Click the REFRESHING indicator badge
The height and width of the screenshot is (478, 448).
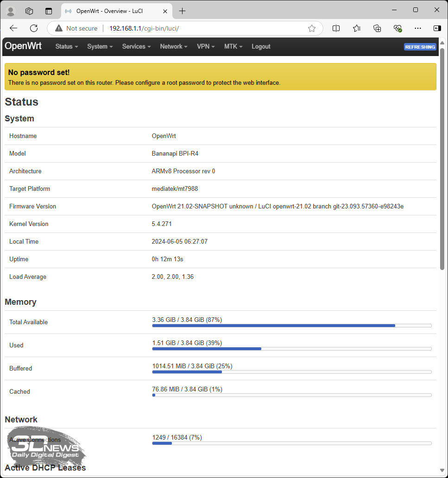coord(420,47)
